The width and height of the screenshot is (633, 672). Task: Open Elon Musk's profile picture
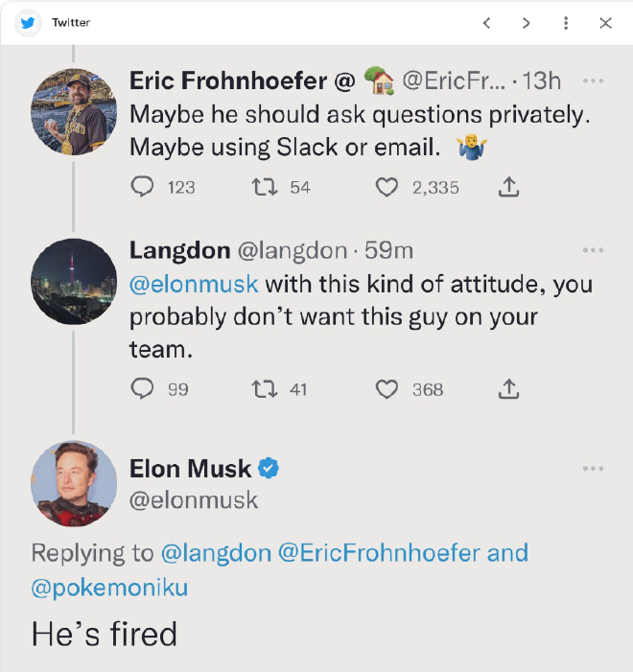click(74, 484)
